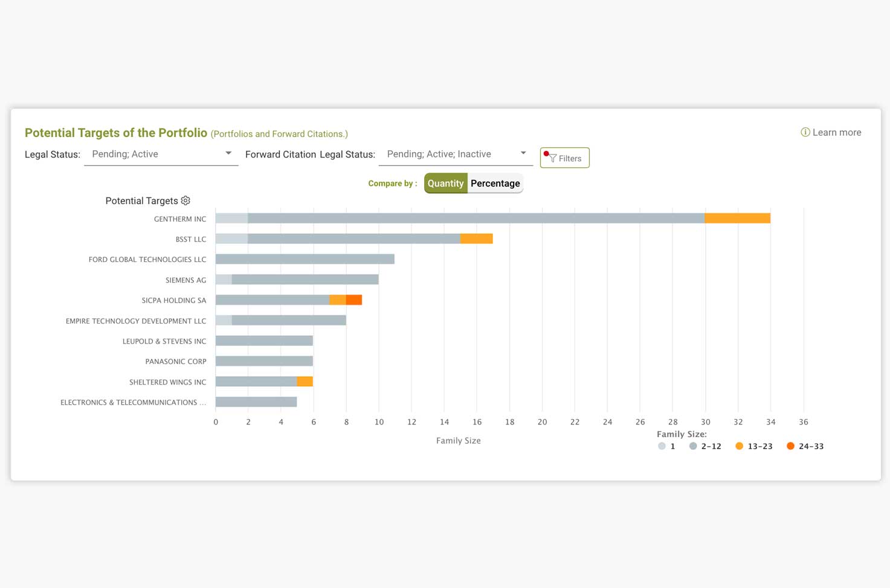Toggle family size 13-23 legend swatch
890x588 pixels.
click(x=740, y=446)
